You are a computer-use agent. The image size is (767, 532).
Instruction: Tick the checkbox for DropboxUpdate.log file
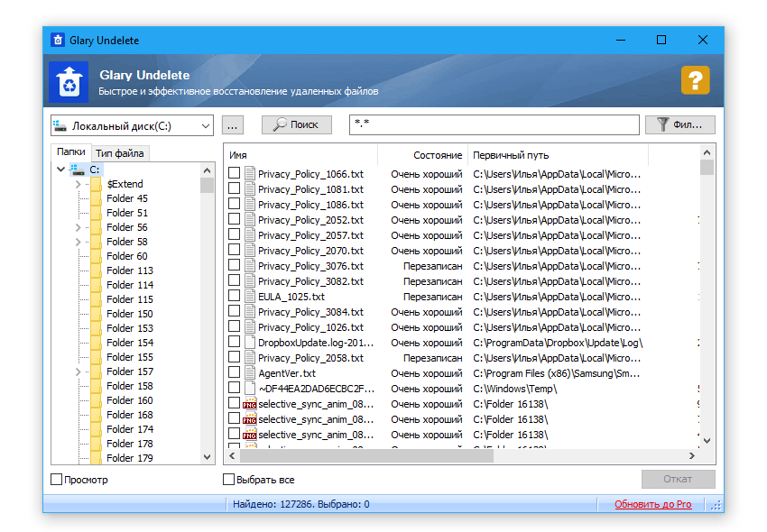coord(235,342)
